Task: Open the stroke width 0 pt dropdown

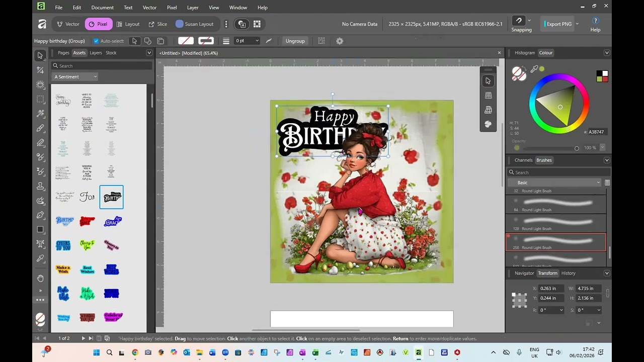Action: [x=247, y=41]
